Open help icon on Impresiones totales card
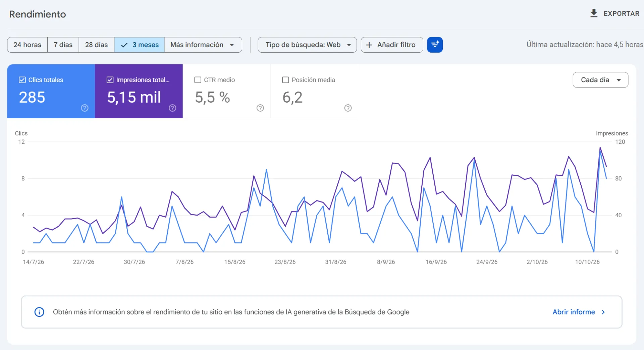644x350 pixels. pos(172,108)
